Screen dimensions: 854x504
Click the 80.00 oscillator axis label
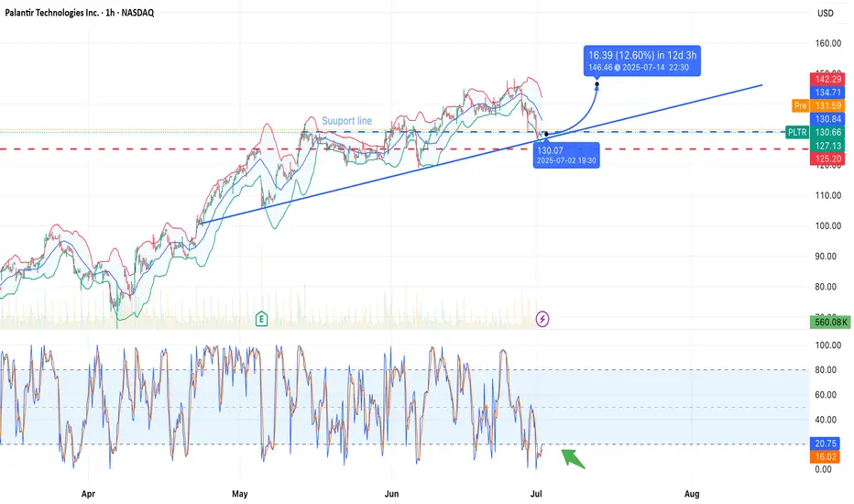tap(826, 370)
